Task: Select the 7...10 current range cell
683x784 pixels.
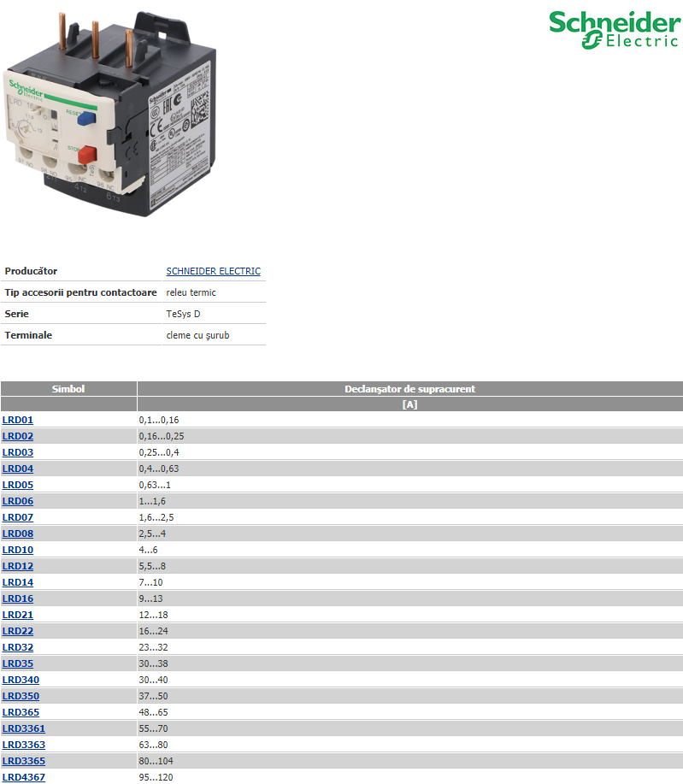Action: [410, 582]
